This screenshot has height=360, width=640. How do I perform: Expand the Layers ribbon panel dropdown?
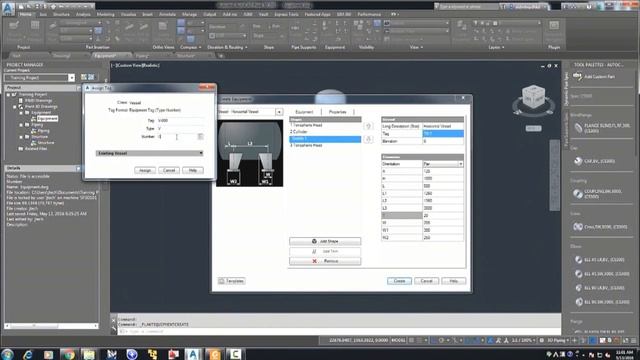496,47
